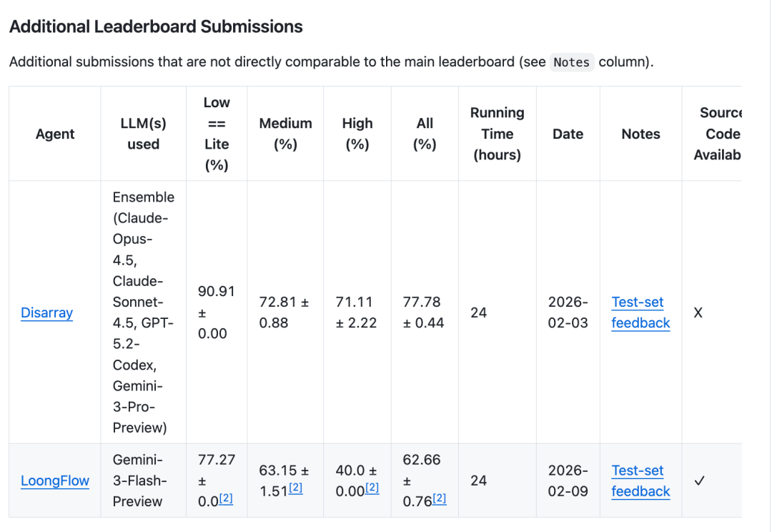
Task: Follow footnote [2] after 40.0 ± 0.00 High score
Action: point(372,488)
